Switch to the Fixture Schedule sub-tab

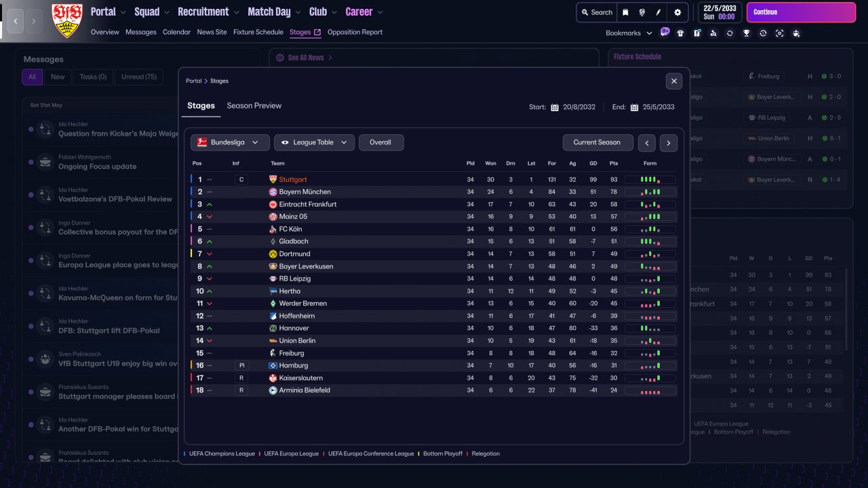pyautogui.click(x=258, y=32)
